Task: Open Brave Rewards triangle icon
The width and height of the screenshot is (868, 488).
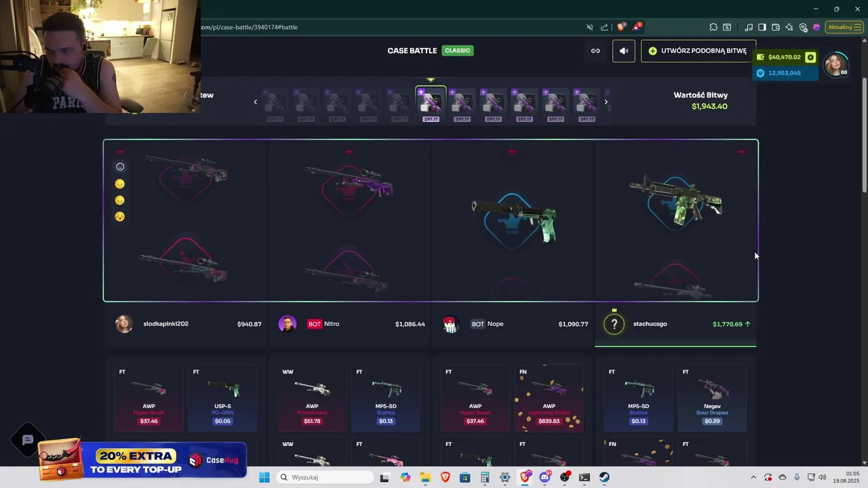Action: pos(637,27)
